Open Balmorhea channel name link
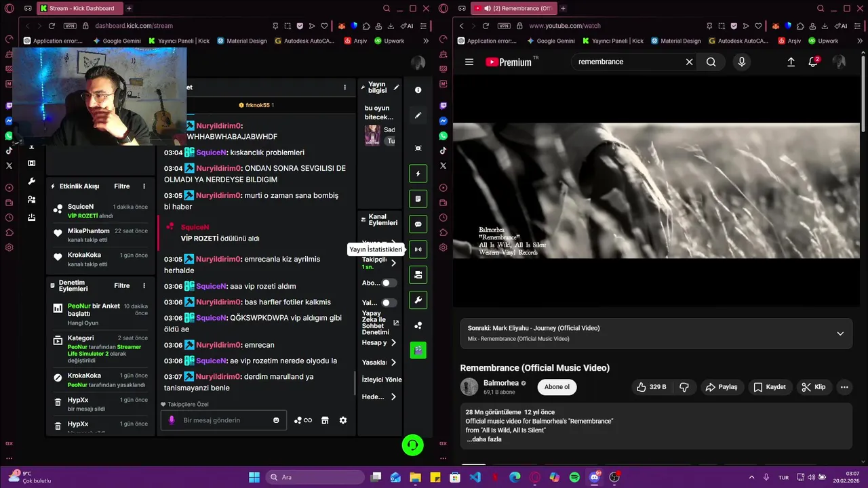Image resolution: width=868 pixels, height=488 pixels. click(x=501, y=383)
